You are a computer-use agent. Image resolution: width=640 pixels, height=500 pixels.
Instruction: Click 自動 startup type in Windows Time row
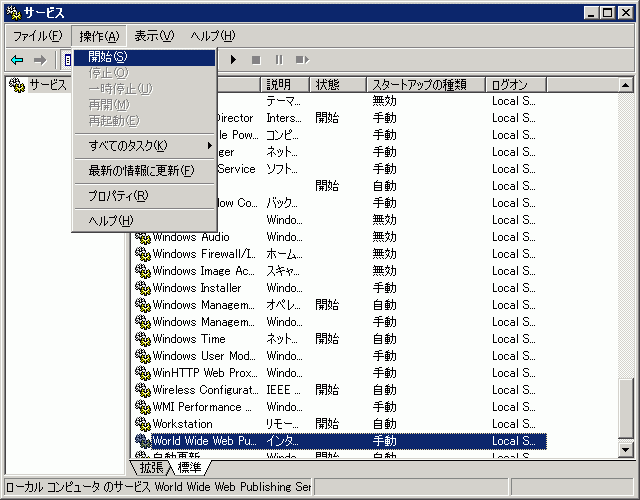384,339
